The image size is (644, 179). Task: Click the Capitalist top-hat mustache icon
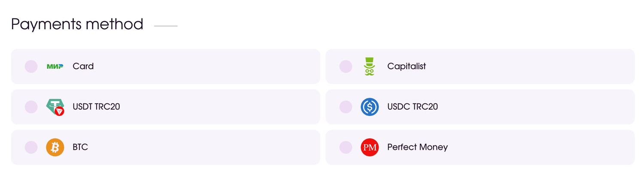tap(369, 67)
